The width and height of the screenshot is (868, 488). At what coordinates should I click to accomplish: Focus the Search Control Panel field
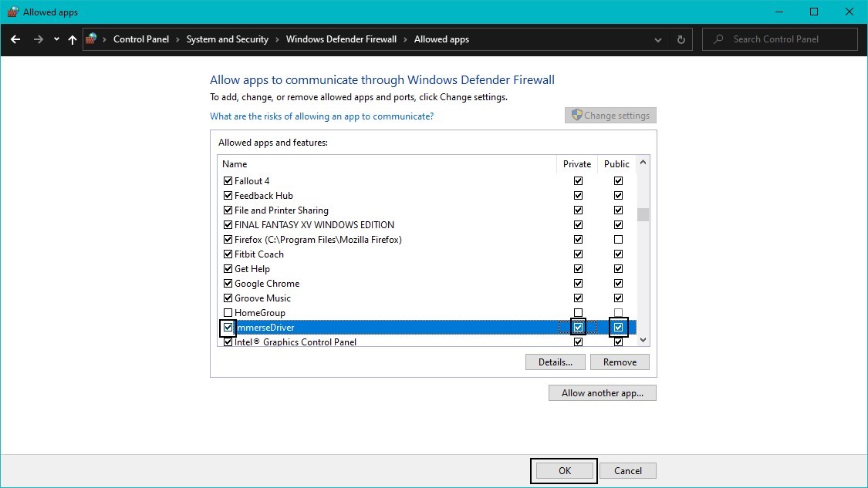click(780, 39)
